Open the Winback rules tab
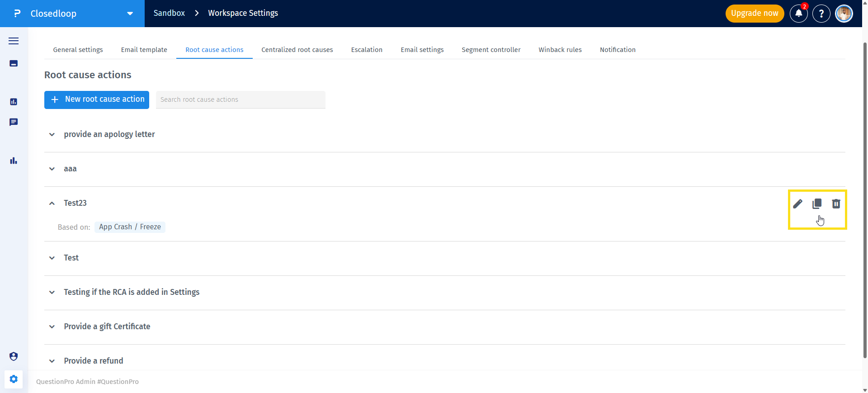This screenshot has width=868, height=393. 560,50
